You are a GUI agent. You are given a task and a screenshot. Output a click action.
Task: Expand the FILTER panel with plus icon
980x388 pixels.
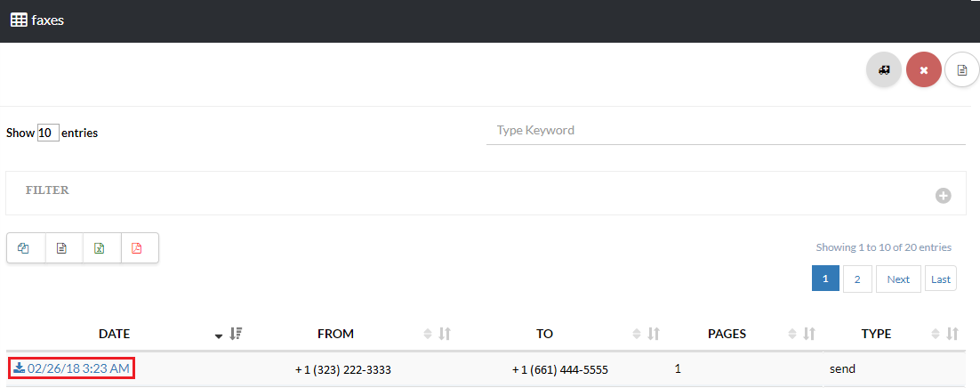click(944, 196)
